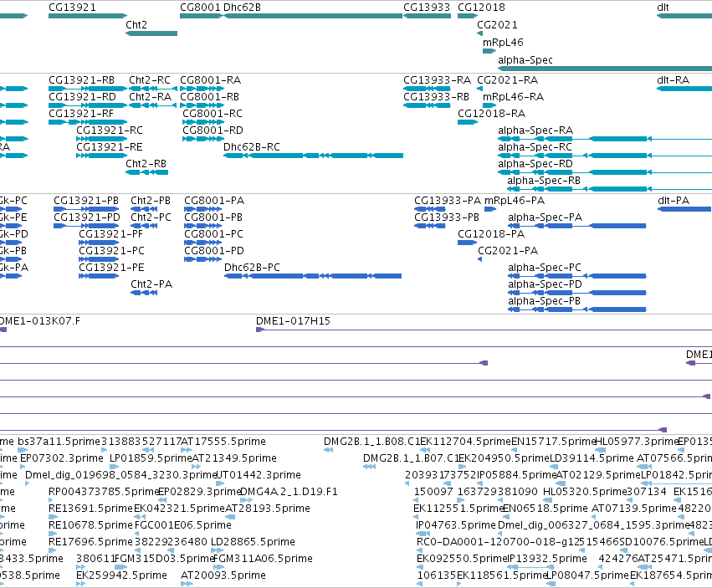Select protein CG13933-PA
Viewport: 712px width, 588px height.
[x=448, y=201]
